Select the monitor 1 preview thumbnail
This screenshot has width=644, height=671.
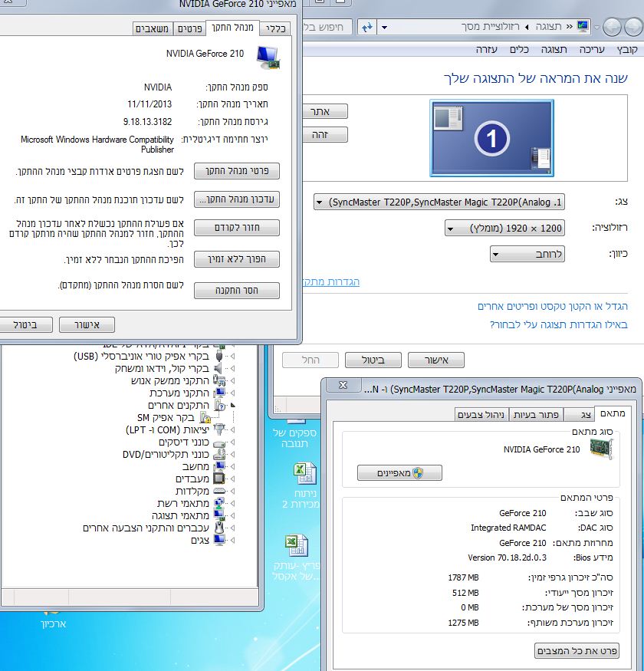point(491,137)
